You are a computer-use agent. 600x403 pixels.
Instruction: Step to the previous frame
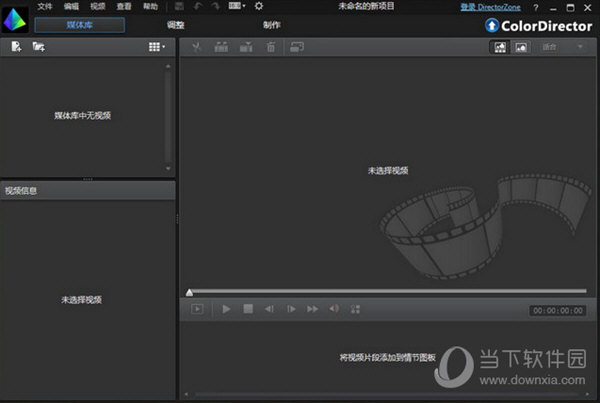click(x=269, y=309)
